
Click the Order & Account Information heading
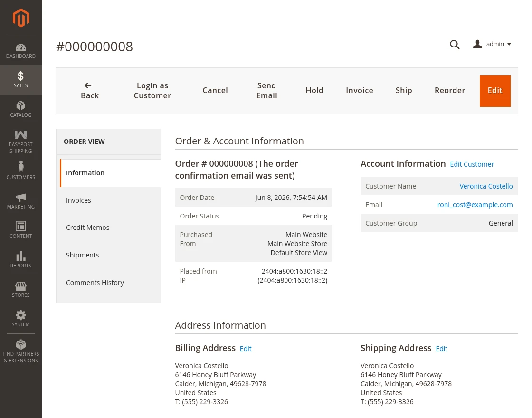pyautogui.click(x=239, y=141)
